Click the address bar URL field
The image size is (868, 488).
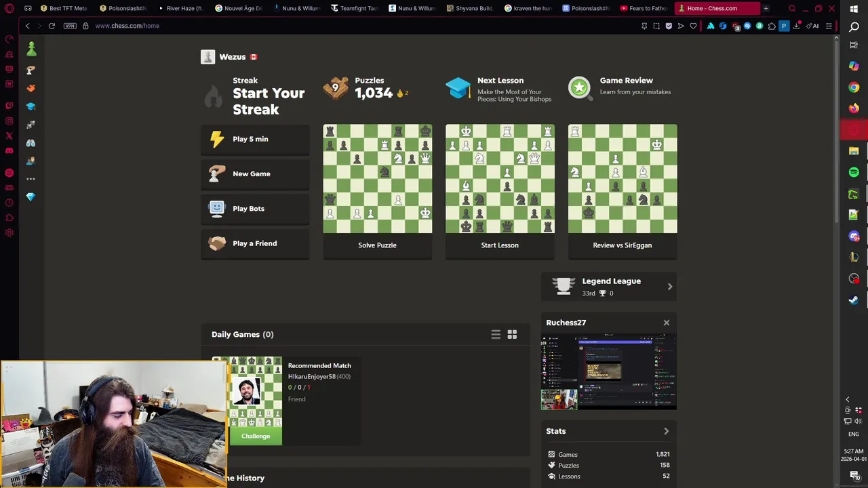coord(366,26)
